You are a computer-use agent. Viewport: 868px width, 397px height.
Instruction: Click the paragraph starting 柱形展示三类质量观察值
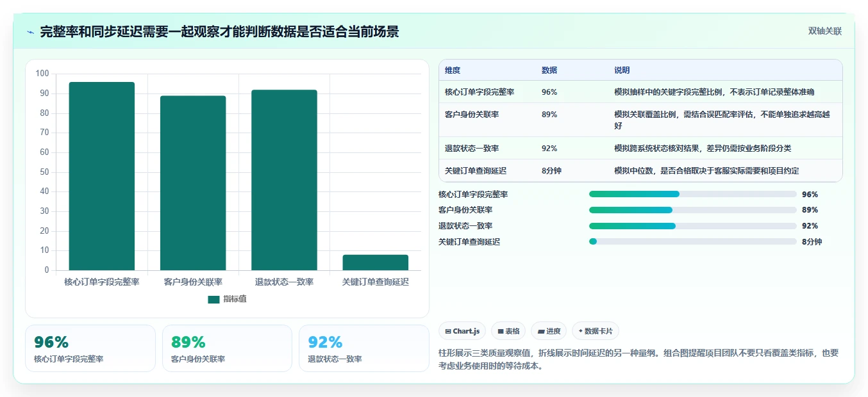pos(638,359)
